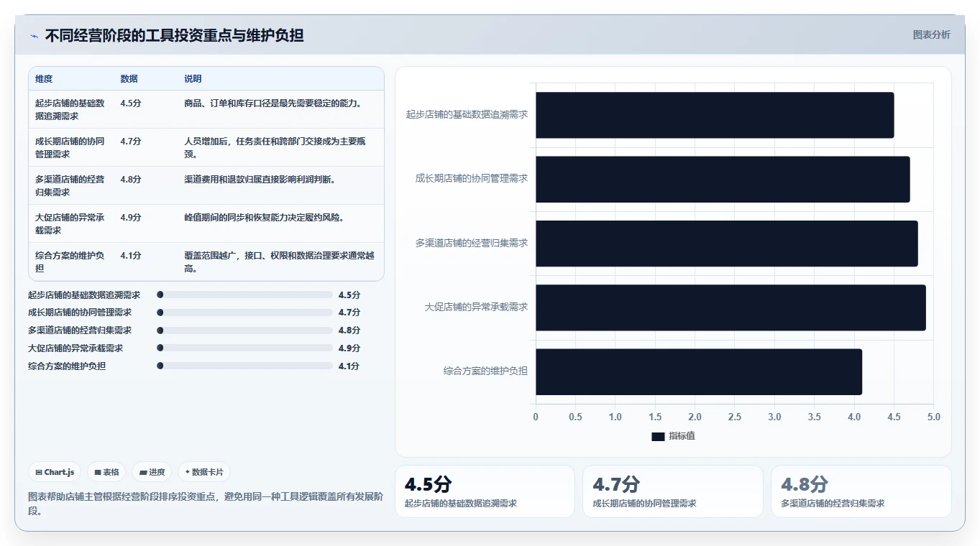Click the 4.1分 value next to its progress bar
980x546 pixels.
[349, 366]
